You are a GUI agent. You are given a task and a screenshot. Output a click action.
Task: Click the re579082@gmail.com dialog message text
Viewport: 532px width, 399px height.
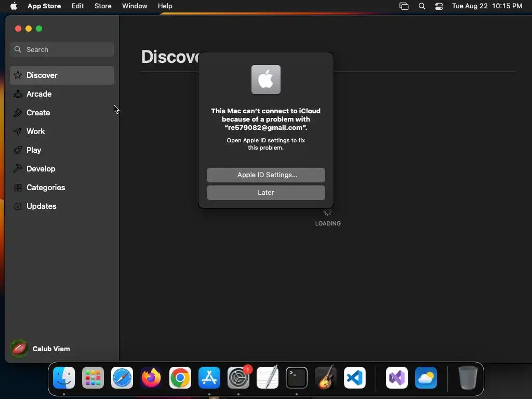[x=265, y=119]
